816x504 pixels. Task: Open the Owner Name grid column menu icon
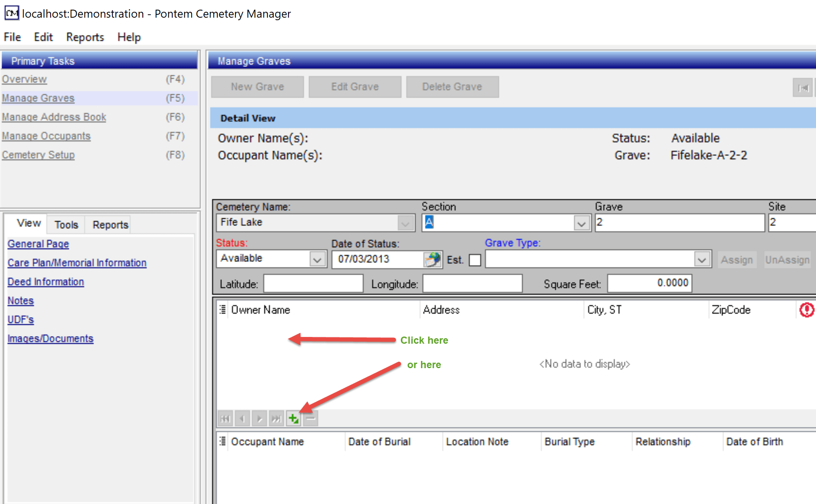(223, 310)
